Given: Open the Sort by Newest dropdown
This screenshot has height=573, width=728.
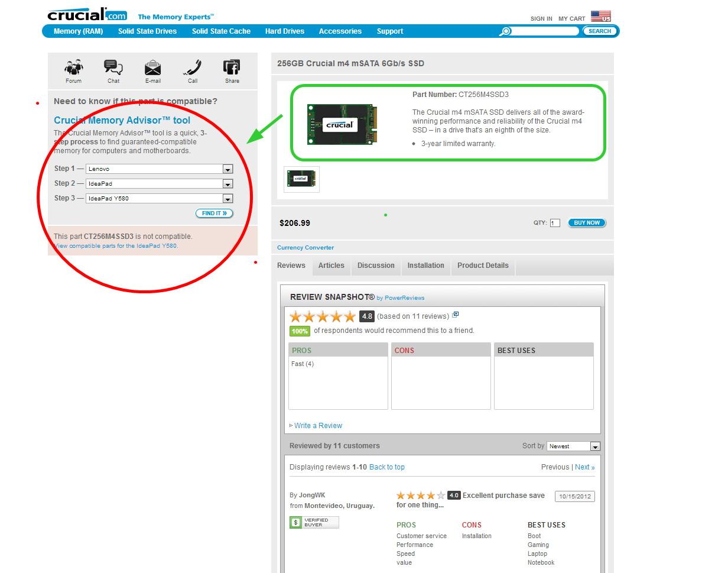Looking at the screenshot, I should click(573, 446).
